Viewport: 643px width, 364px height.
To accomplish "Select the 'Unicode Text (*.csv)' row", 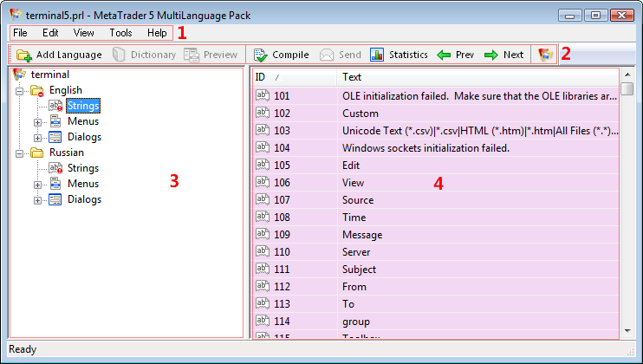I will point(435,130).
